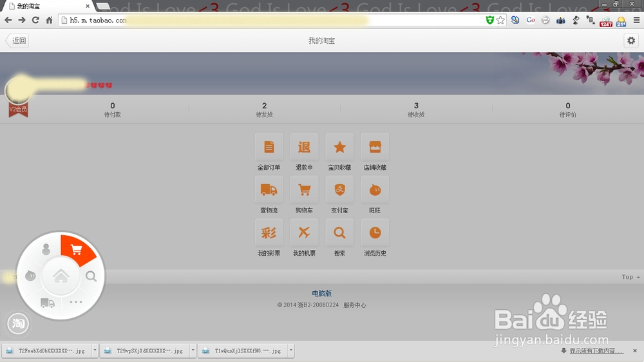Click the Go extension icon
Image resolution: width=644 pixels, height=362 pixels.
(x=531, y=20)
